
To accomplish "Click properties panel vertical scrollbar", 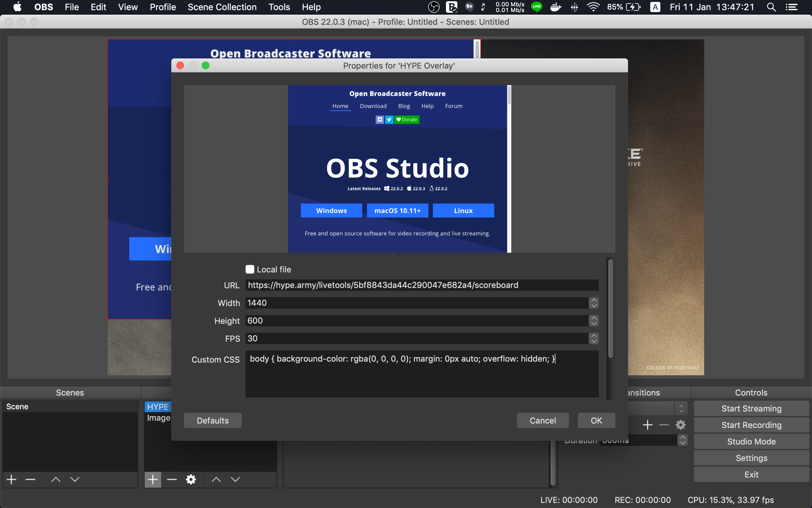I will pos(611,308).
